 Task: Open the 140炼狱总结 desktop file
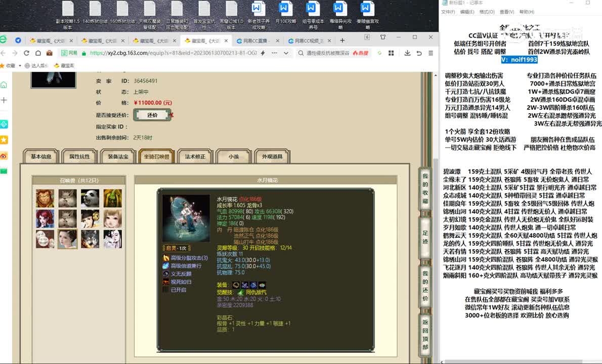[95, 13]
